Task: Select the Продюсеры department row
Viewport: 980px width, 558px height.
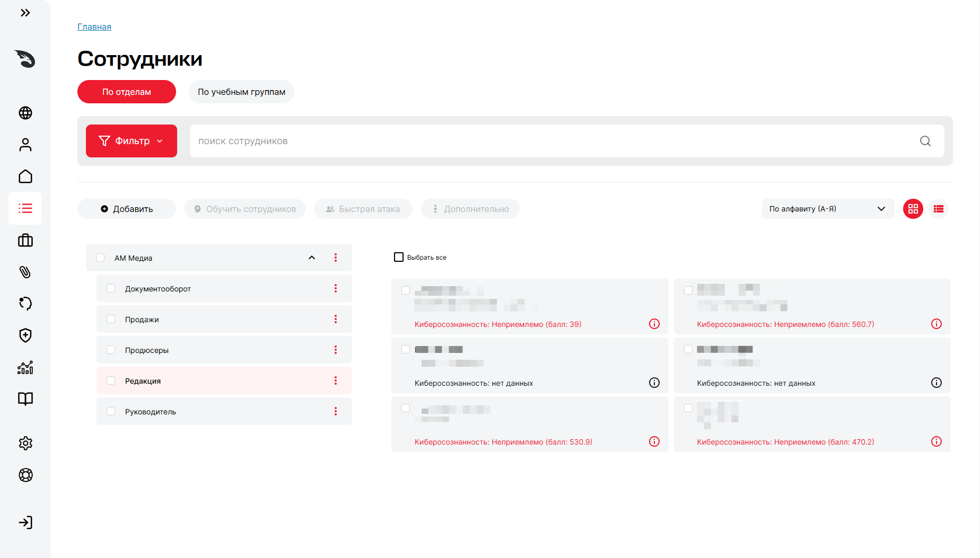Action: point(224,350)
